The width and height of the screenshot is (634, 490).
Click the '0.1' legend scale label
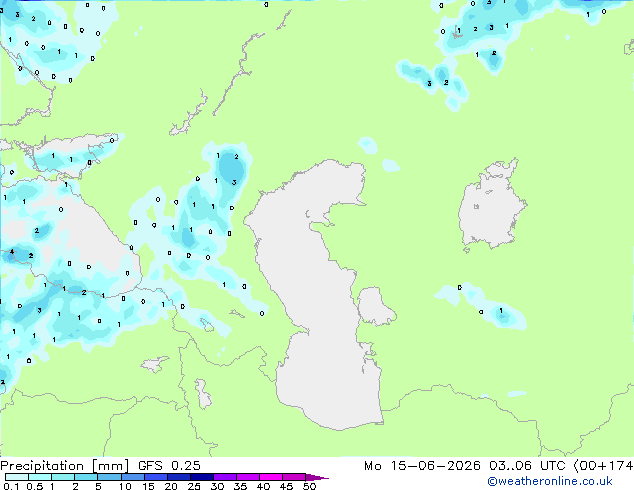click(11, 486)
